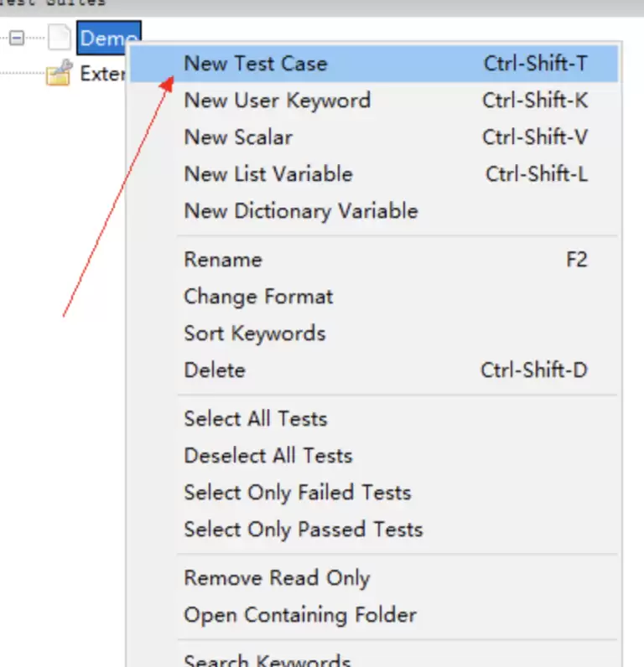Image resolution: width=644 pixels, height=667 pixels.
Task: Delete the selected suite item
Action: (x=374, y=370)
